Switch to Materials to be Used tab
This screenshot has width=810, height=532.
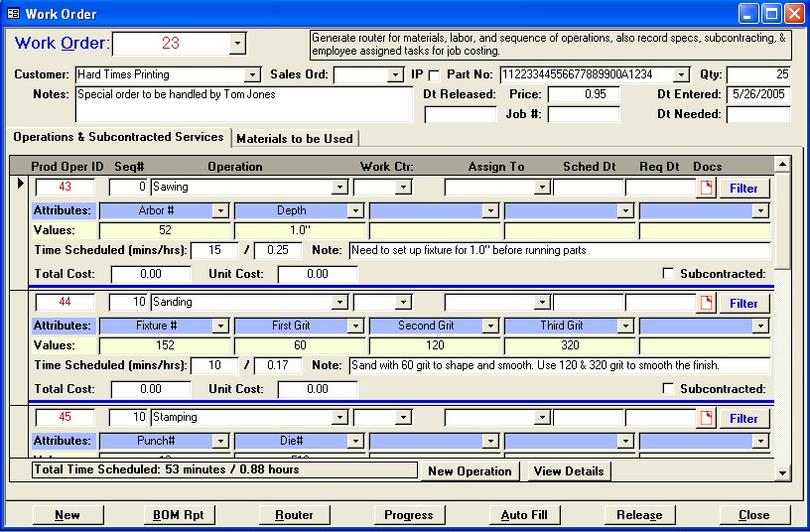click(294, 138)
